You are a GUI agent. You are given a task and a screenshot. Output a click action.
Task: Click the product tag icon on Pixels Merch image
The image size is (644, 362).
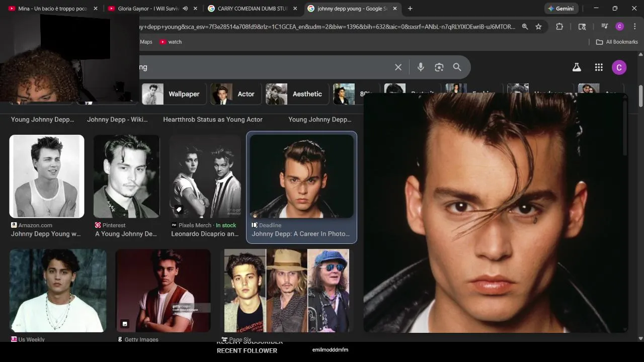pyautogui.click(x=179, y=209)
